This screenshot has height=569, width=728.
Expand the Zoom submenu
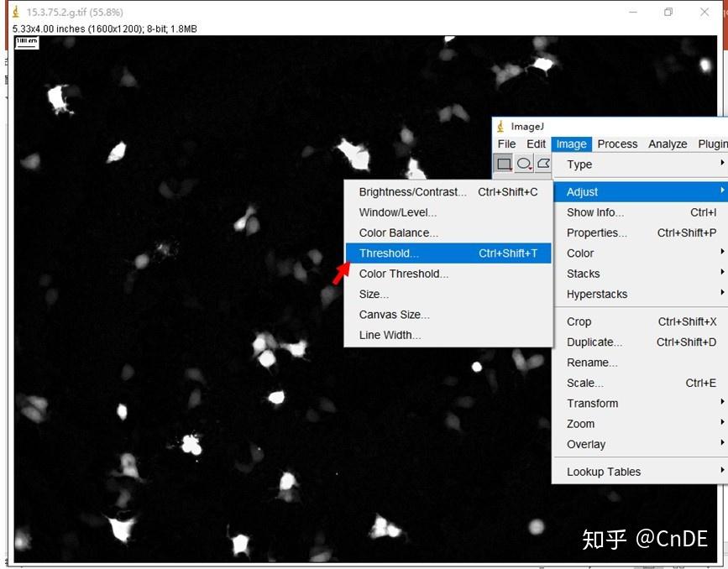click(579, 424)
